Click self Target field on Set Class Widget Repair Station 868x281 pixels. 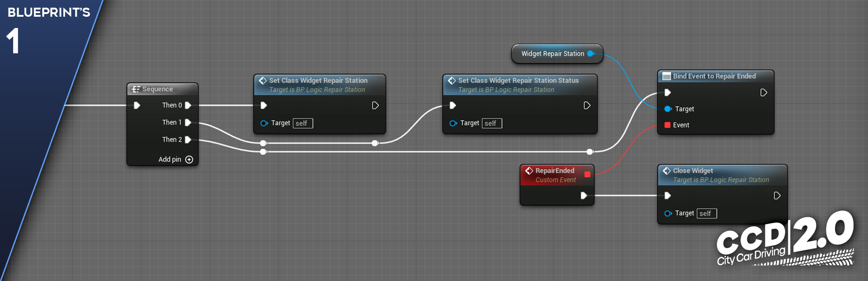tap(302, 123)
